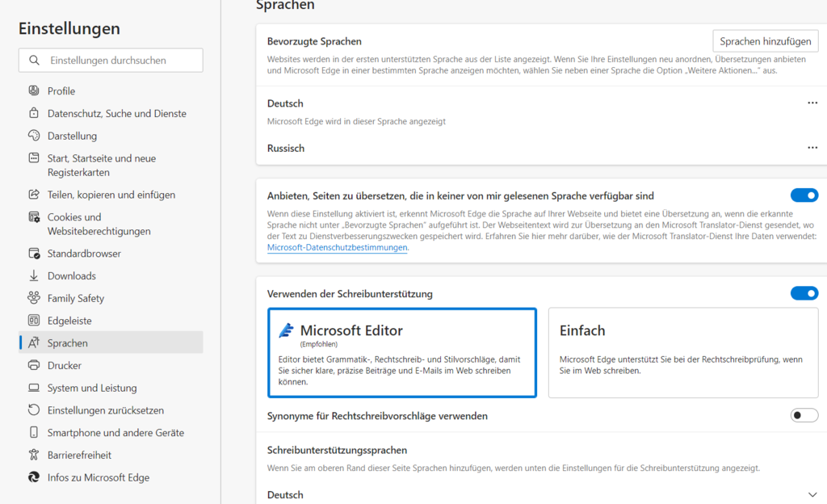This screenshot has height=504, width=827.
Task: Open Profile settings page
Action: (x=111, y=90)
